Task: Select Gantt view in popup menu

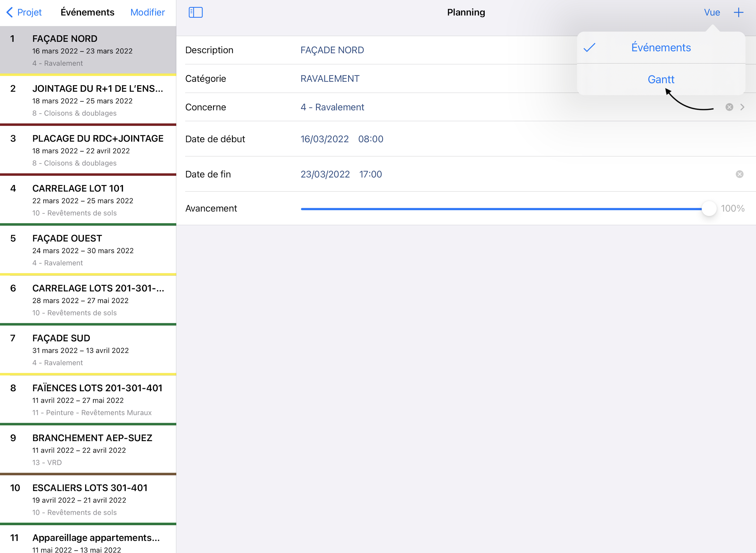Action: [x=661, y=79]
